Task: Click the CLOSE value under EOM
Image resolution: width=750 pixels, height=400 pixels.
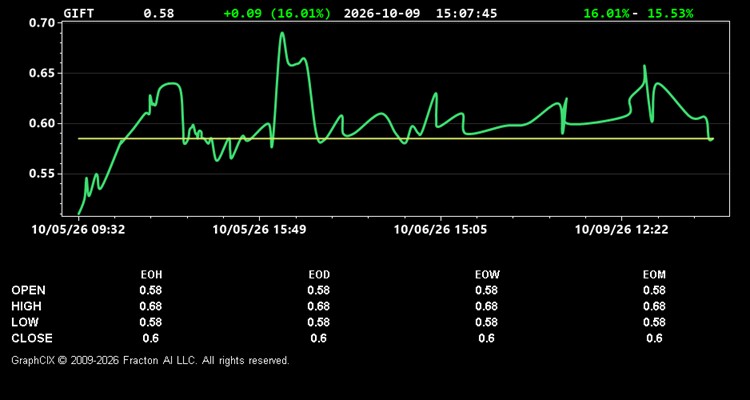Action: click(x=654, y=338)
